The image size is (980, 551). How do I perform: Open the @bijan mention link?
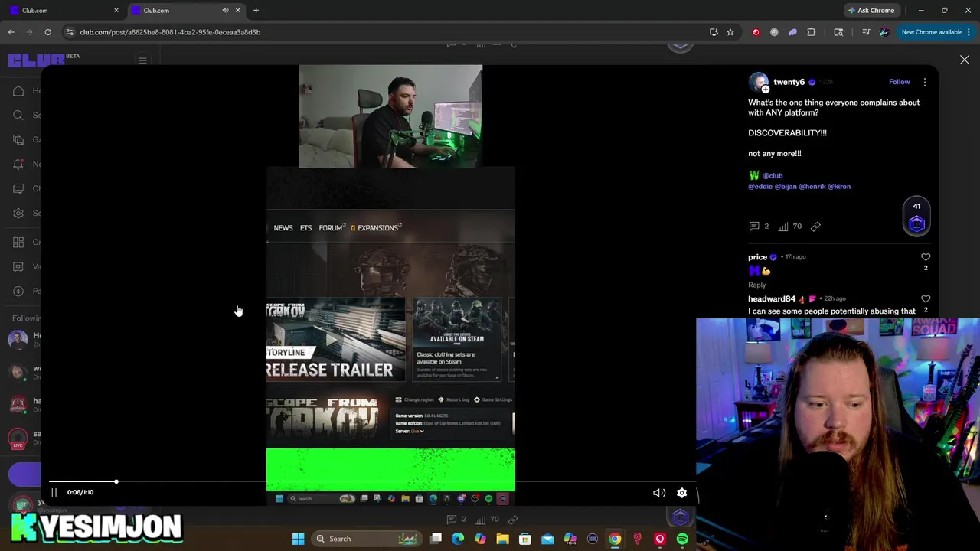coord(786,187)
